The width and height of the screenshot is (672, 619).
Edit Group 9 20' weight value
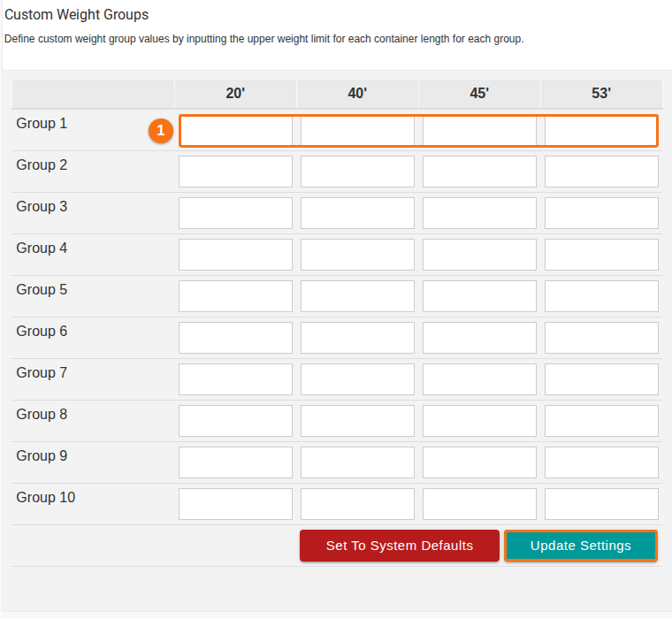tap(236, 462)
